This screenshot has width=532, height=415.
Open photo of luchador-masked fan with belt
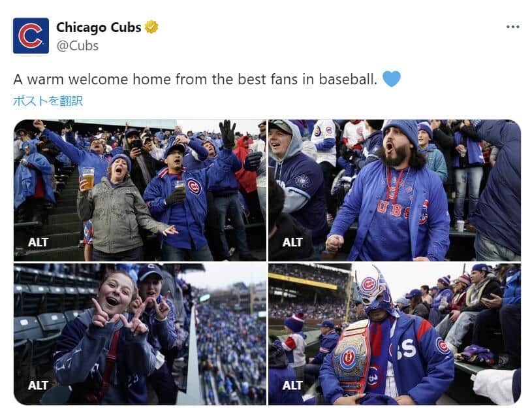(394, 334)
